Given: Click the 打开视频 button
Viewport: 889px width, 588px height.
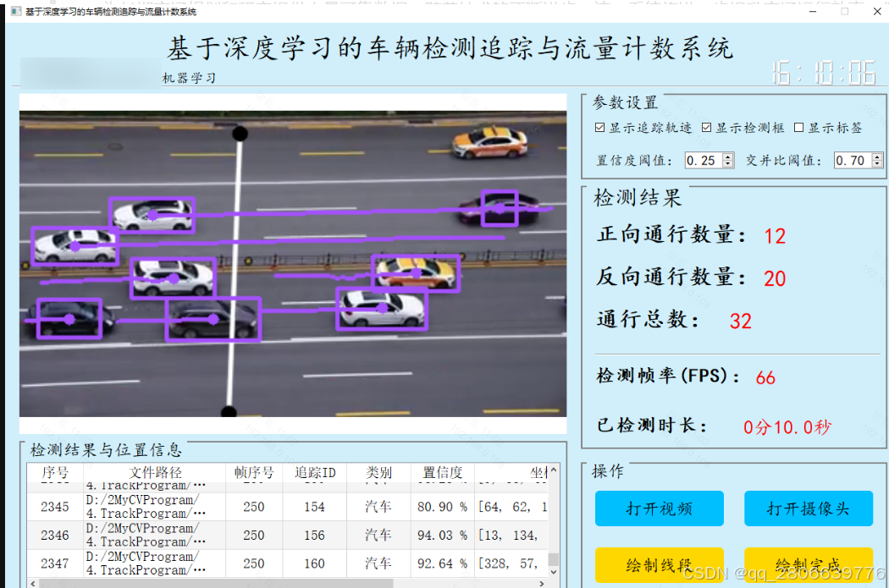Looking at the screenshot, I should point(660,508).
